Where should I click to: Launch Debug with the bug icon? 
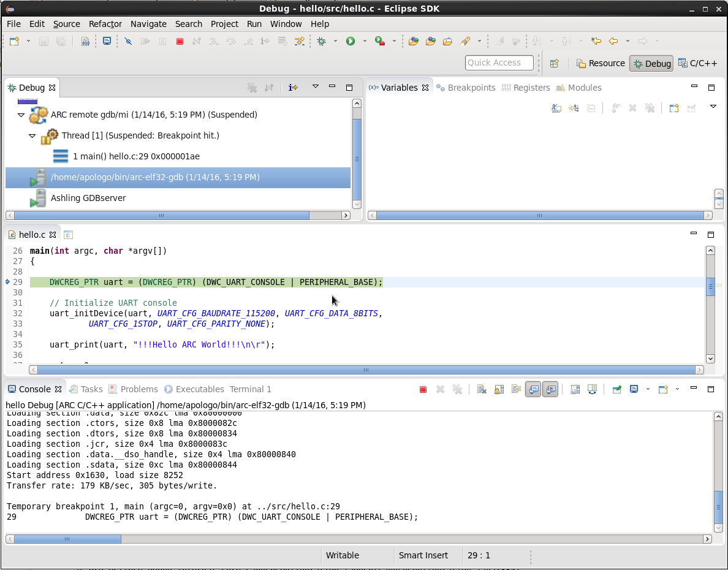pyautogui.click(x=321, y=41)
